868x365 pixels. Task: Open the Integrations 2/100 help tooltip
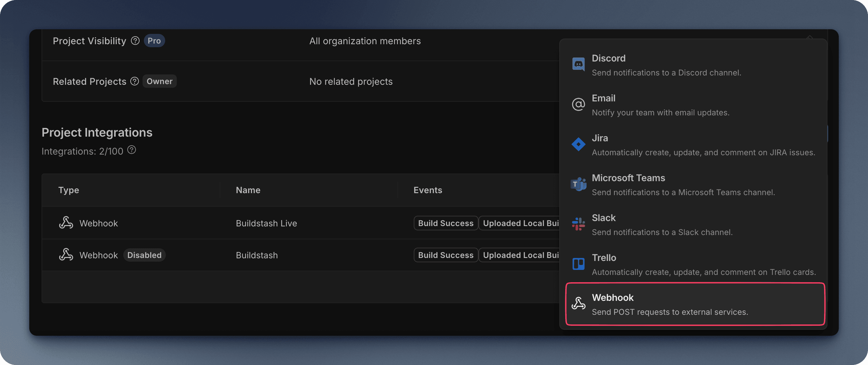[x=131, y=150]
